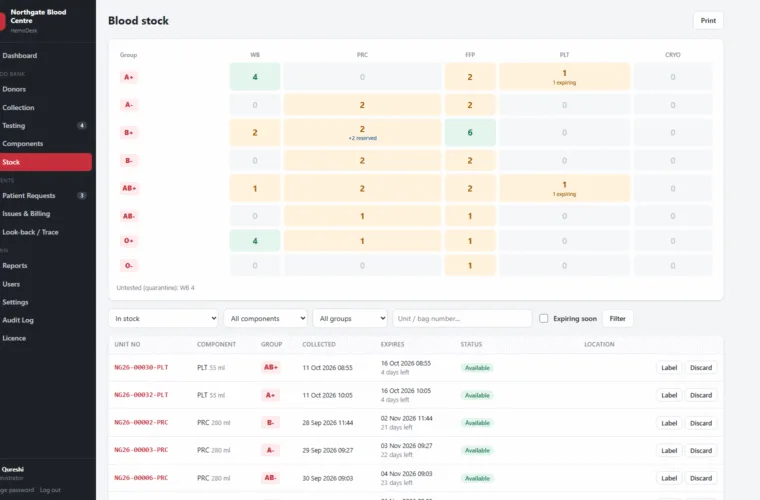Focus the Unit / bag number field
Screen dimensions: 760x500
click(462, 318)
